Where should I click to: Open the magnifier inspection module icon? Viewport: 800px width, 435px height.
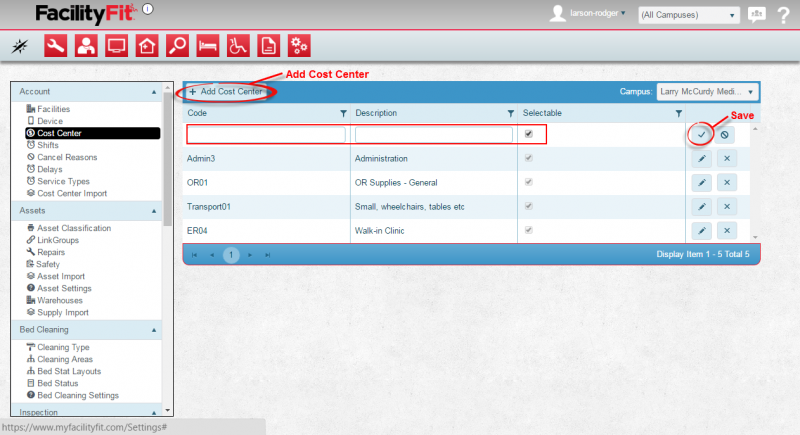tap(178, 46)
